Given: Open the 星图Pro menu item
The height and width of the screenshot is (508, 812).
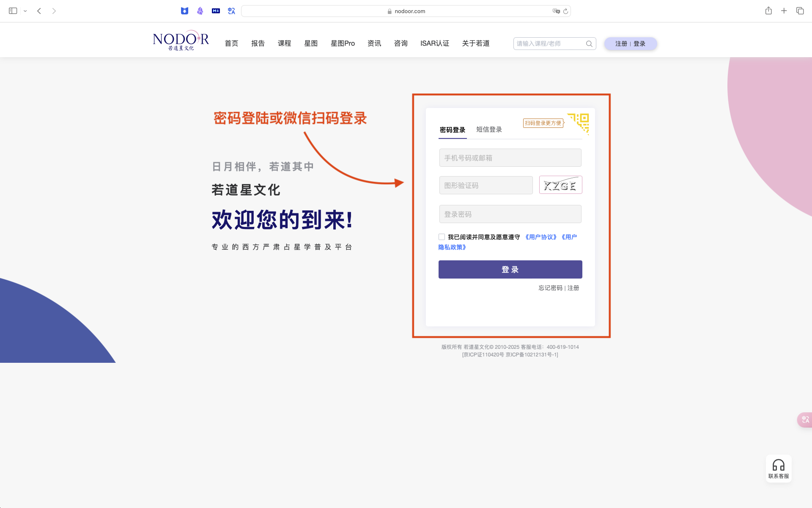Looking at the screenshot, I should click(343, 43).
